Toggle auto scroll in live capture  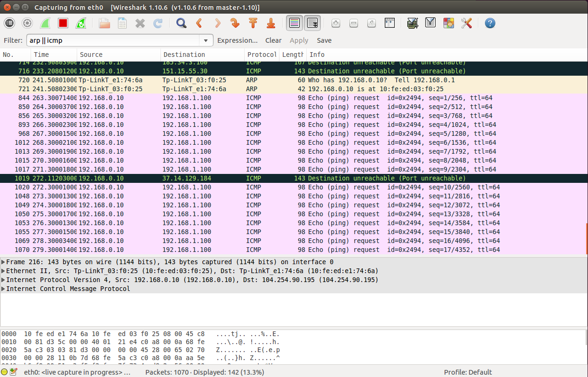312,23
